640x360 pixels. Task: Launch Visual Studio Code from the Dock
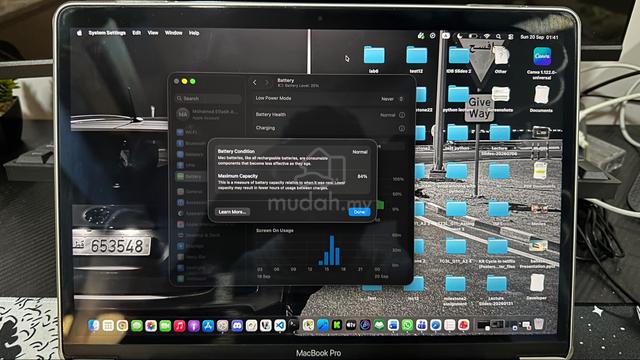point(280,325)
